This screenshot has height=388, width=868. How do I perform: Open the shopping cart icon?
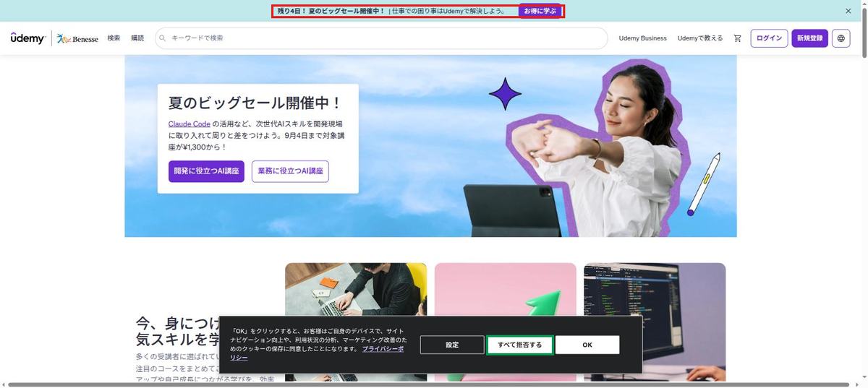[737, 38]
